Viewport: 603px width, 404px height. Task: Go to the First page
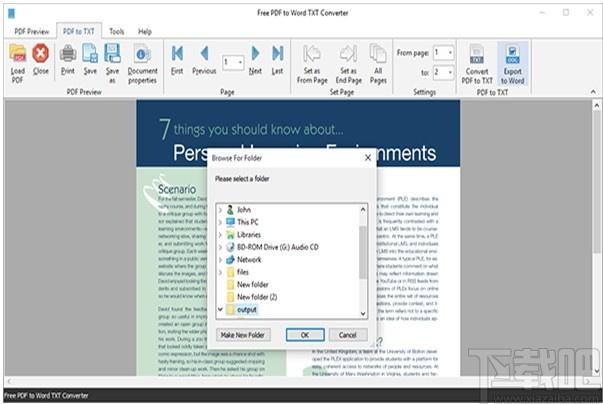click(177, 59)
